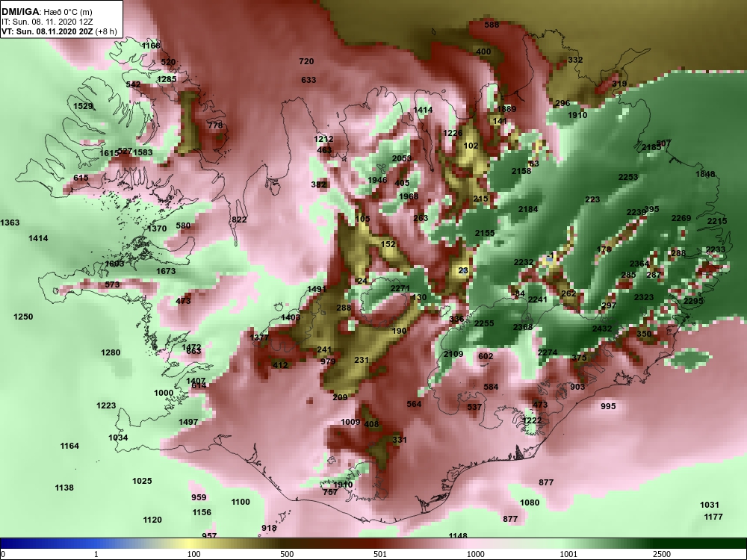Click the map value 1673

click(x=166, y=272)
